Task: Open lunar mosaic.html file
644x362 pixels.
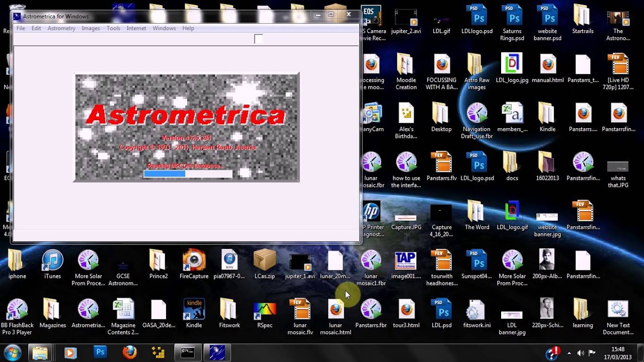Action: coord(336,317)
